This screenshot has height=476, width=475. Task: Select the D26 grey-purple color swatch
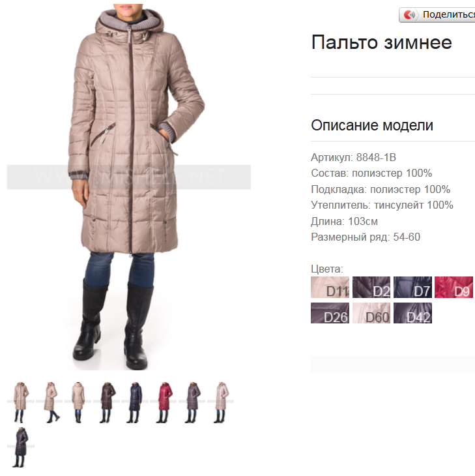pos(330,313)
